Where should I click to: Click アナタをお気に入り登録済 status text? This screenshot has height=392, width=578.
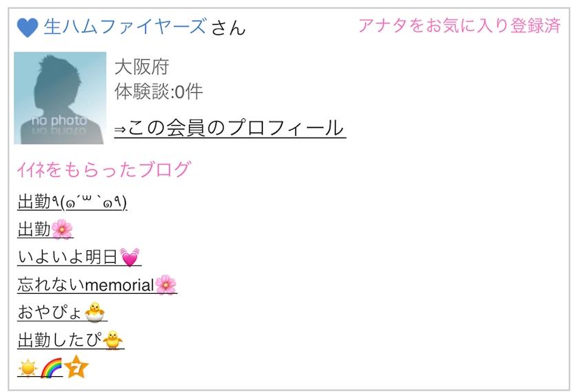460,26
